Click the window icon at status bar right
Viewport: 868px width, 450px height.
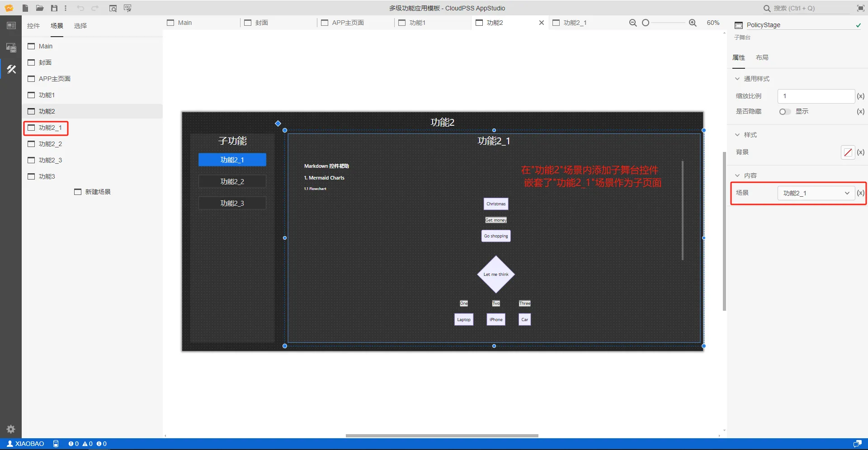point(857,444)
